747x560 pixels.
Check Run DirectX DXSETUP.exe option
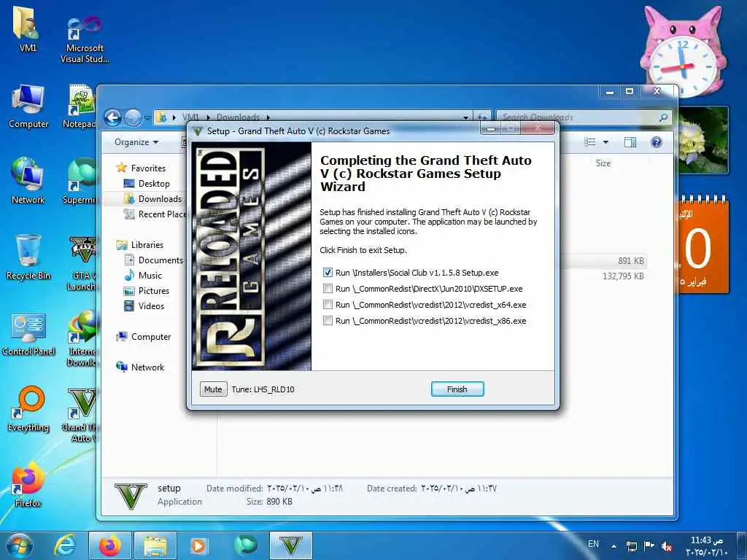point(328,289)
